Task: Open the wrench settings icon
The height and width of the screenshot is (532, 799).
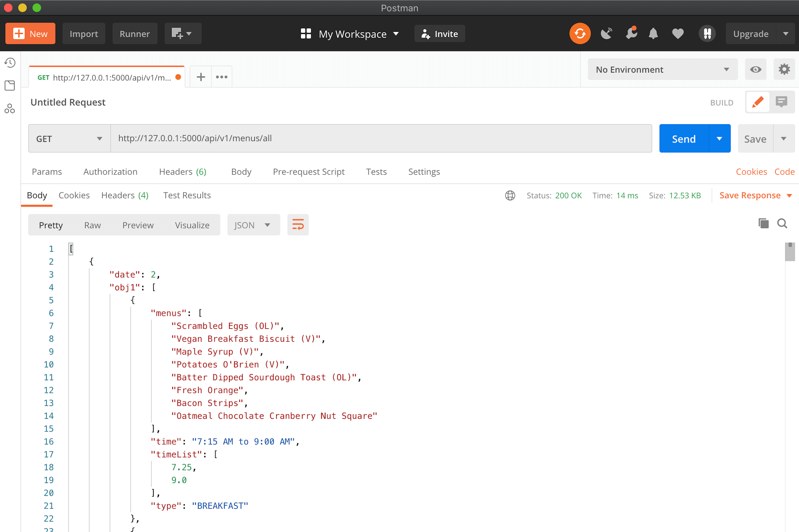Action: tap(631, 33)
